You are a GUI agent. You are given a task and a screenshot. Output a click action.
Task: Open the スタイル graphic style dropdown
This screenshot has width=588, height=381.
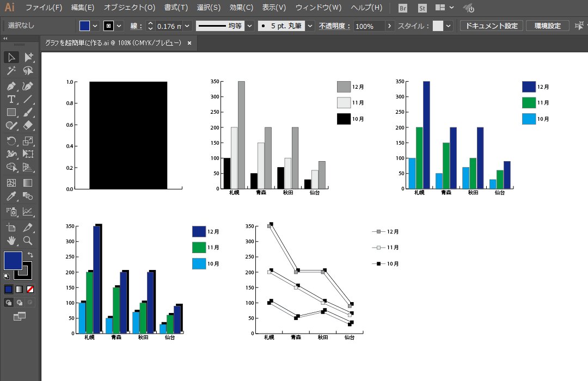click(448, 26)
